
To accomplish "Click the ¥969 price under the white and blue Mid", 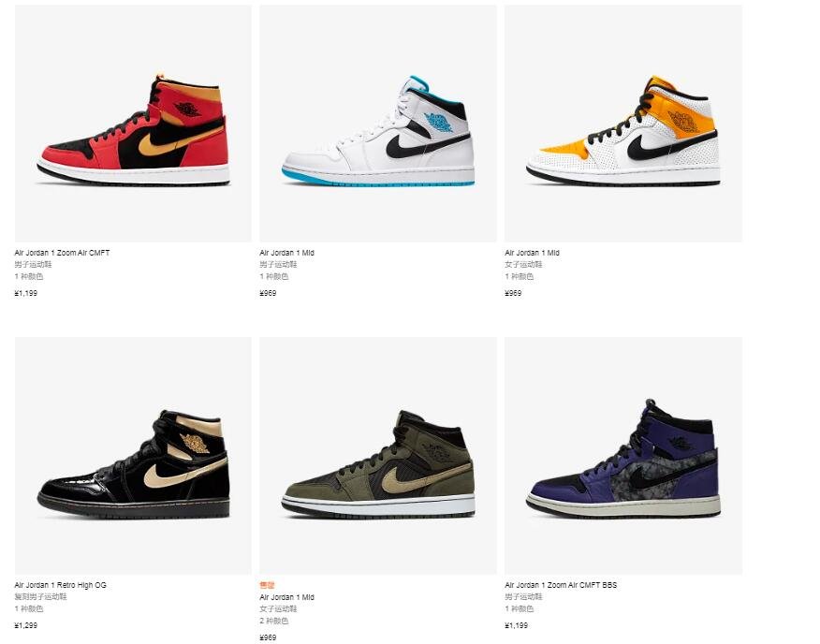I will point(269,293).
